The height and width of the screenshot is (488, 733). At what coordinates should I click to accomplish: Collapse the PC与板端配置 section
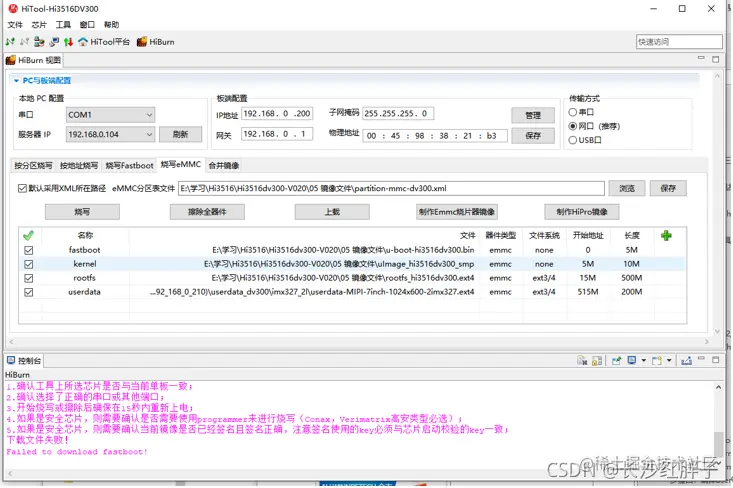(x=16, y=80)
